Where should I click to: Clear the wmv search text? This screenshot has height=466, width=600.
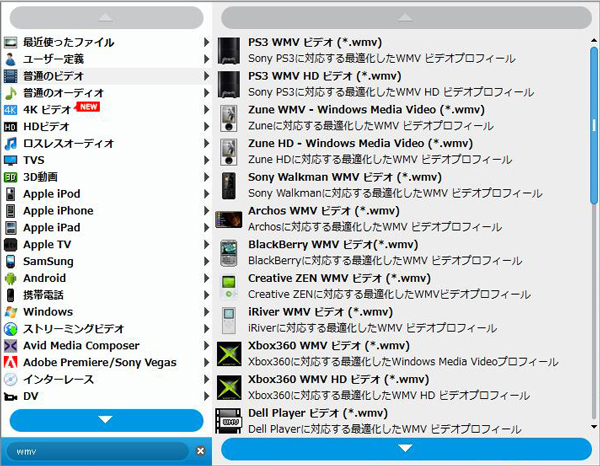click(201, 451)
